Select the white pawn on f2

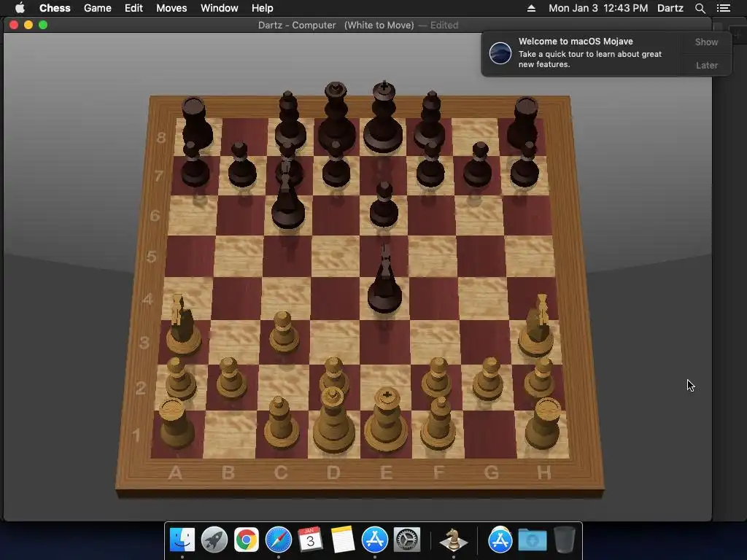pyautogui.click(x=437, y=378)
